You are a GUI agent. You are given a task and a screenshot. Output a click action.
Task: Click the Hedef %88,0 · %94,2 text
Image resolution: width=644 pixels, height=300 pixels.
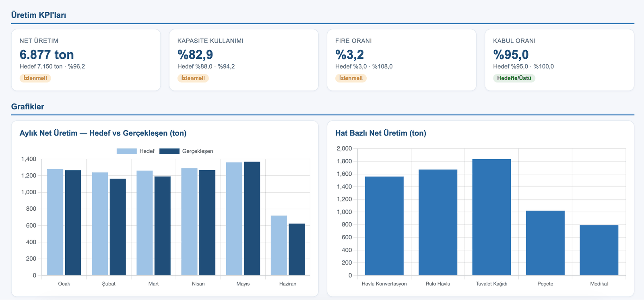point(206,66)
